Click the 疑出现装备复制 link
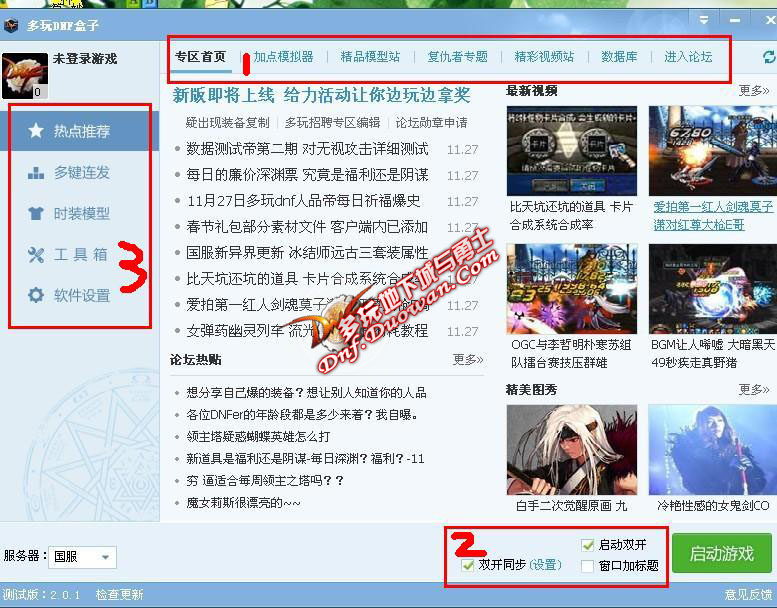This screenshot has height=608, width=777. pyautogui.click(x=227, y=122)
